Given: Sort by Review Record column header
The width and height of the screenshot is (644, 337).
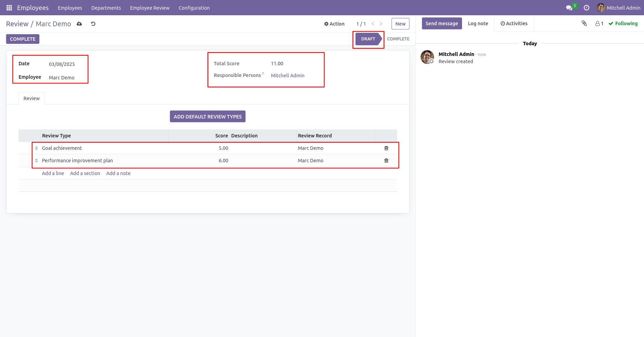Looking at the screenshot, I should point(336,136).
